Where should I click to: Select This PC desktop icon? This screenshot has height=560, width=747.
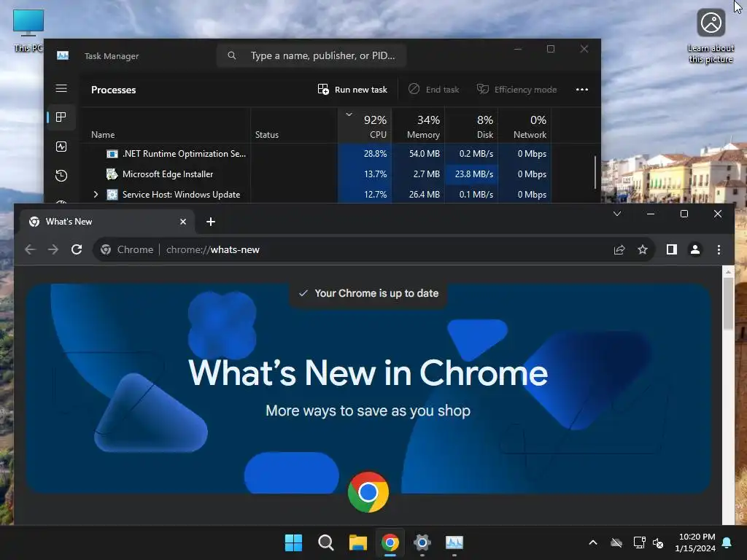click(28, 31)
